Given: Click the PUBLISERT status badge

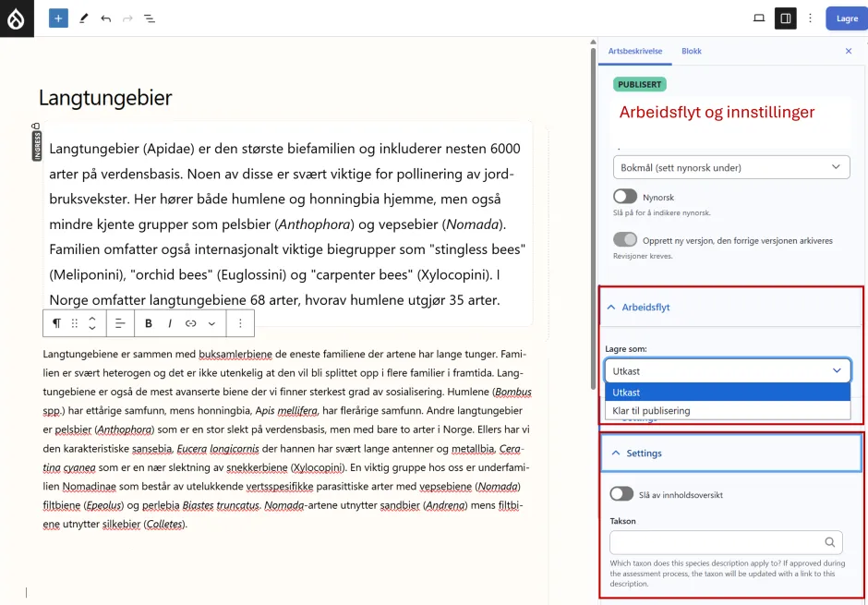Looking at the screenshot, I should 639,84.
